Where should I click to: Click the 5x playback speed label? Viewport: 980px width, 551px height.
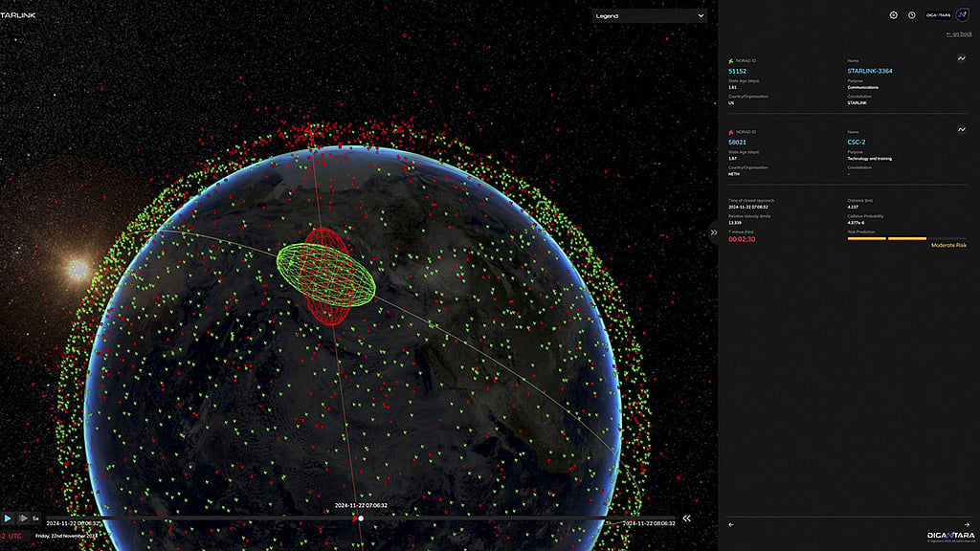(35, 518)
